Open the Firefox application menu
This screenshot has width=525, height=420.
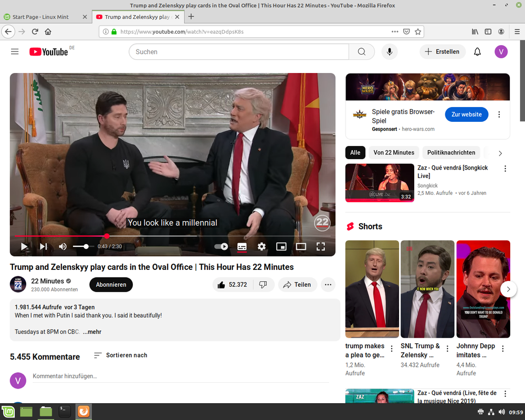click(x=517, y=32)
